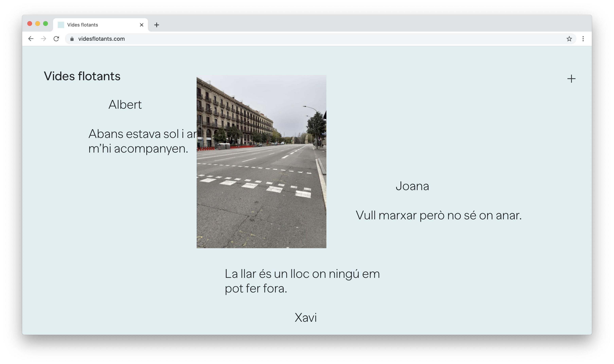Click the tab favicon square
Image resolution: width=614 pixels, height=364 pixels.
coord(61,25)
